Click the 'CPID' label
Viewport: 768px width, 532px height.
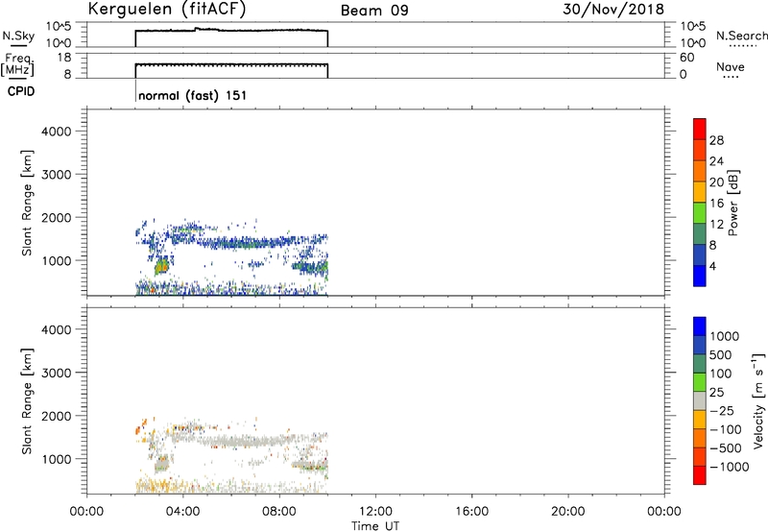[21, 91]
